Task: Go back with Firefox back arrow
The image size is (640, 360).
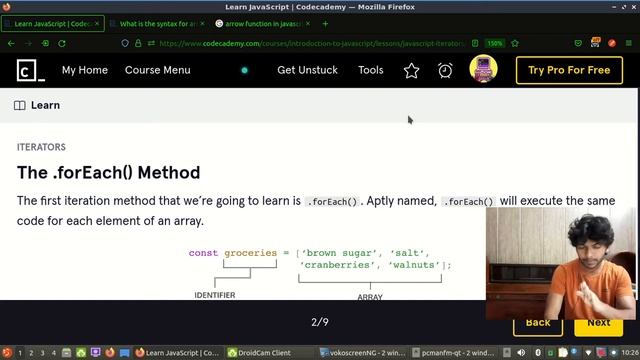Action: (x=11, y=43)
